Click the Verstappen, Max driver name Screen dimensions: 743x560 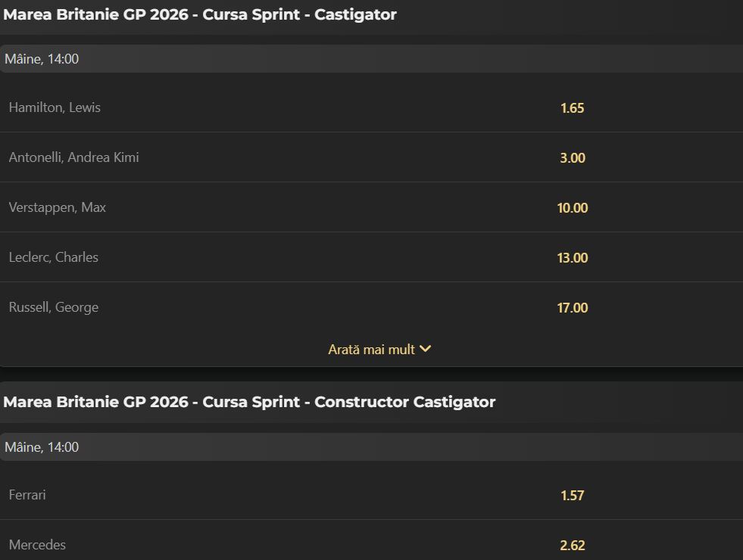pos(58,207)
